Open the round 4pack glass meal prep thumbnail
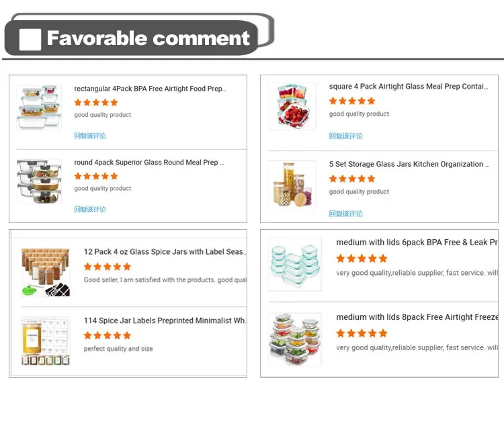This screenshot has width=504, height=422. 39,181
